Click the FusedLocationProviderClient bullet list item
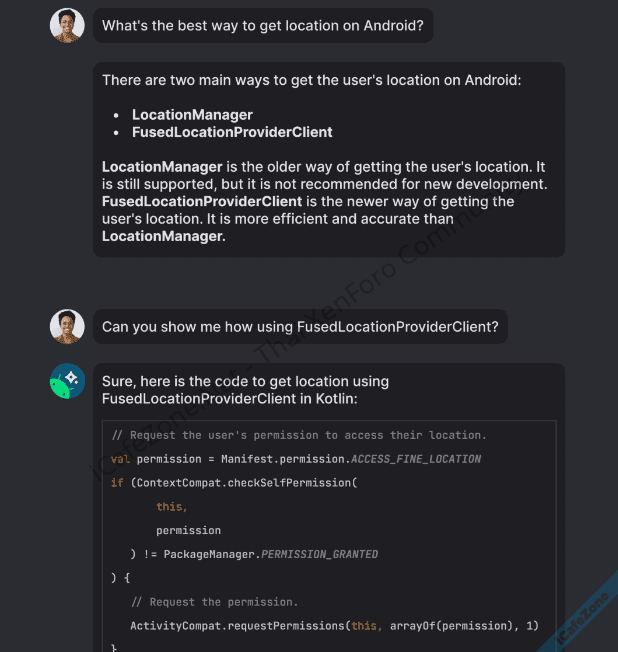618x652 pixels. point(232,132)
